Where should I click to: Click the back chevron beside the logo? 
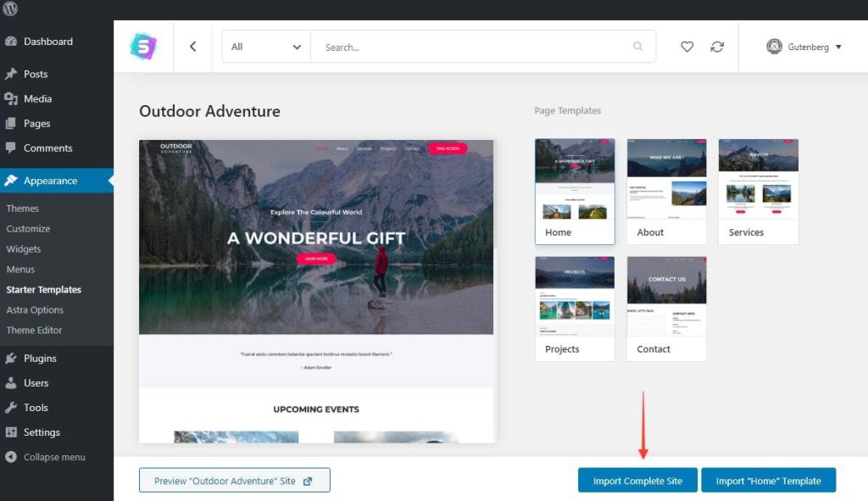click(192, 47)
